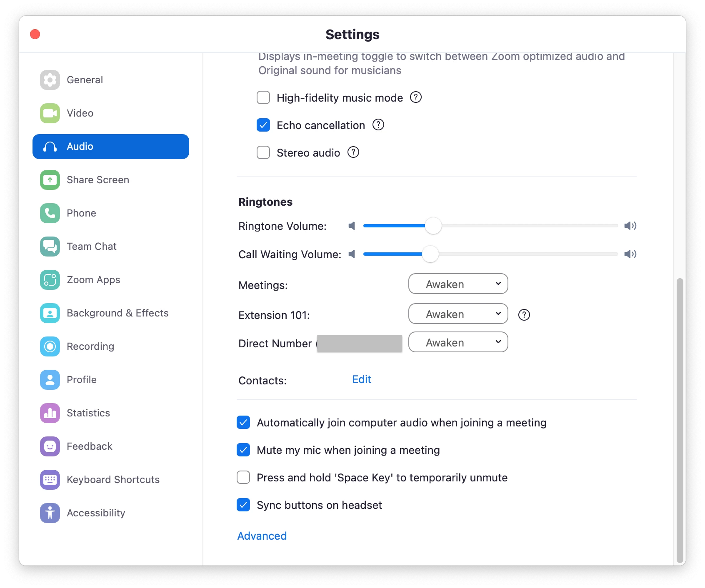
Task: Click the Profile person icon
Action: tap(50, 380)
